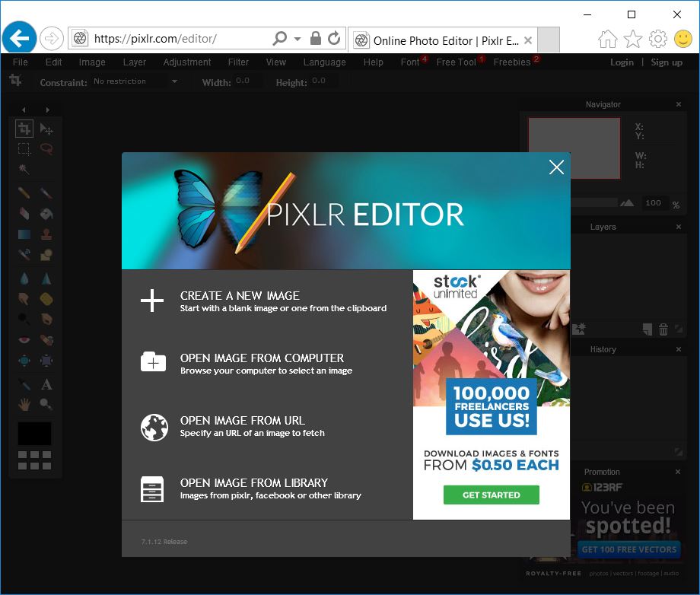
Task: Click the Width input field
Action: point(248,81)
